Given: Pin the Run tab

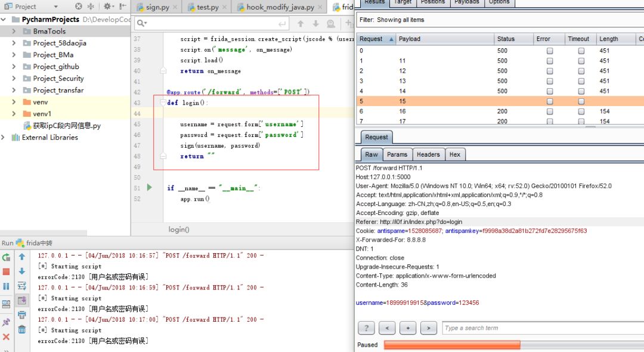Looking at the screenshot, I should 6,322.
